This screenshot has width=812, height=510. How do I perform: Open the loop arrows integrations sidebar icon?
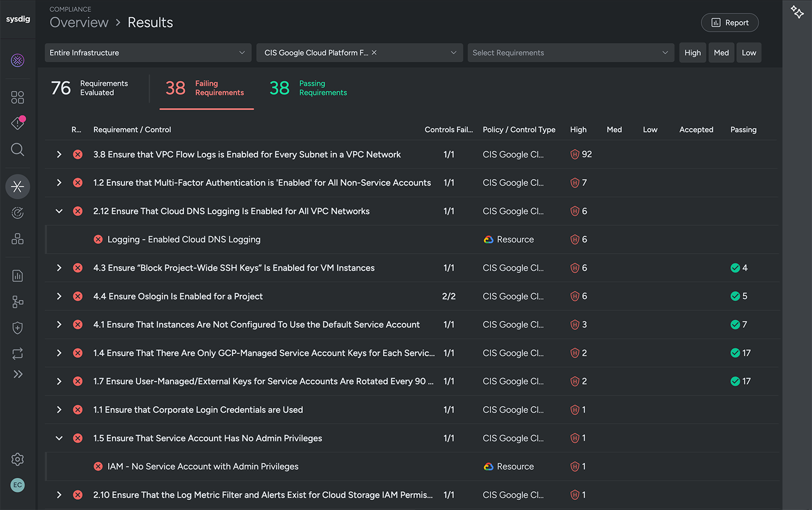click(x=18, y=353)
